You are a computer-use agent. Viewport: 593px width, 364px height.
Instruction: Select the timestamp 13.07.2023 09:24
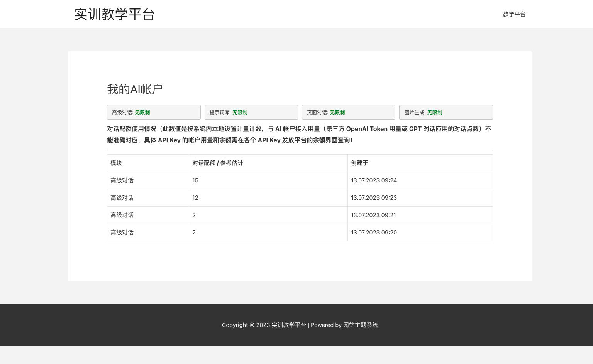coord(374,180)
